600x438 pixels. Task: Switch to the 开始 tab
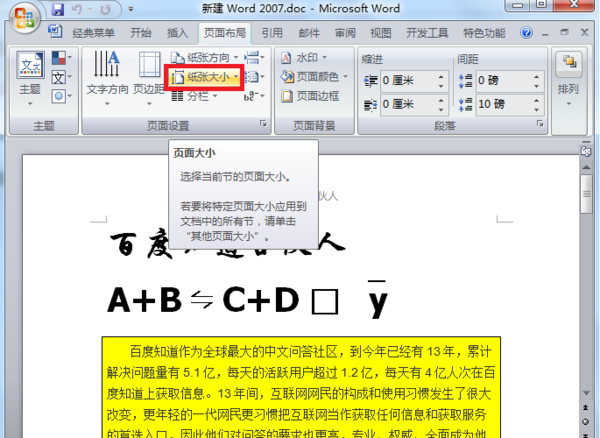pyautogui.click(x=140, y=33)
